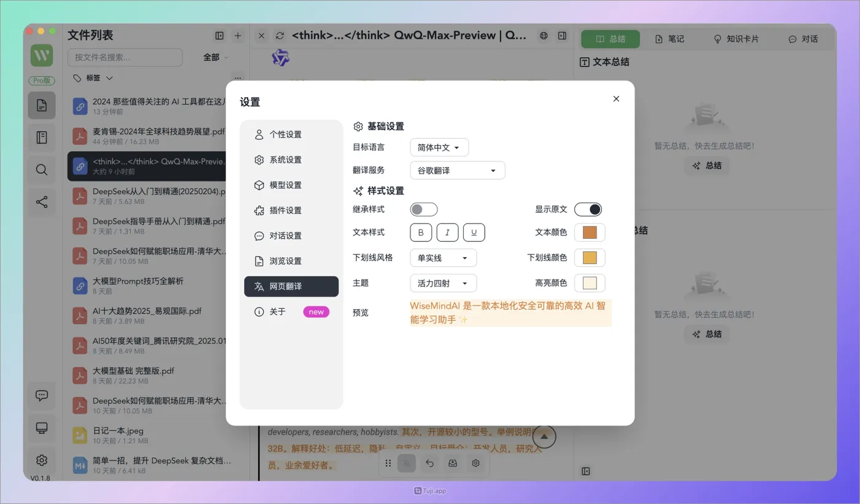Toggle the 继承样式 switch
Screen dimensions: 860x504
pyautogui.click(x=424, y=209)
